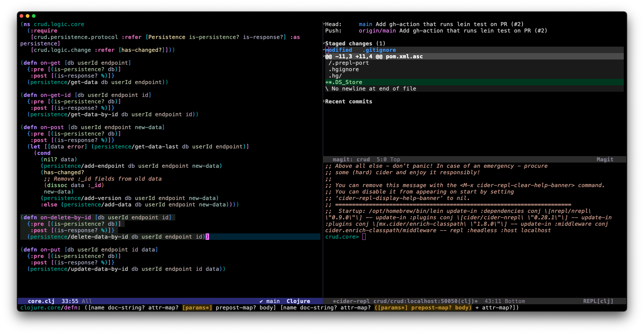Collapse the Staged changes section
644x334 pixels.
coord(324,43)
